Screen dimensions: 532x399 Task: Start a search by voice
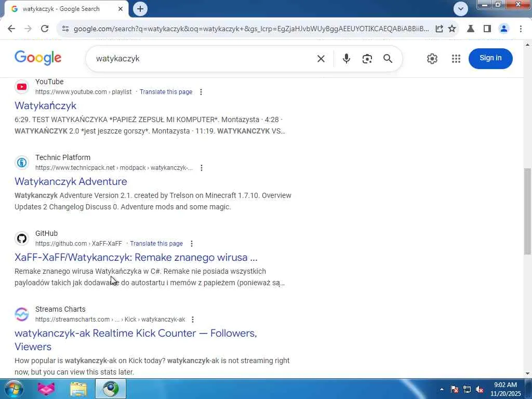(346, 59)
